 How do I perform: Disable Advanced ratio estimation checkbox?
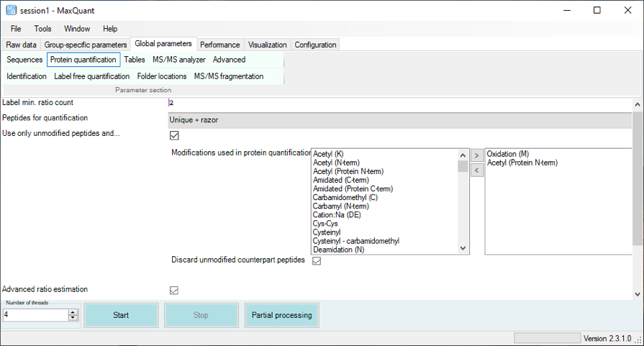[174, 290]
